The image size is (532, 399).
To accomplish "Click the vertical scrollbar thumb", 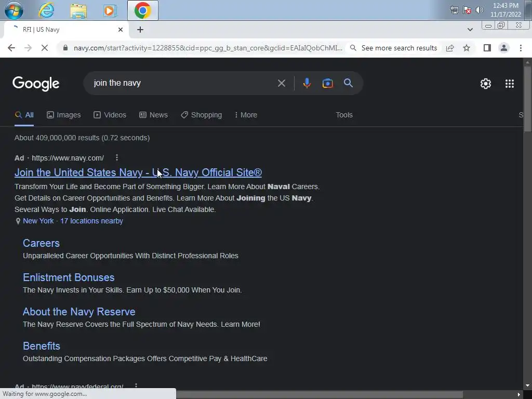I will [x=527, y=99].
